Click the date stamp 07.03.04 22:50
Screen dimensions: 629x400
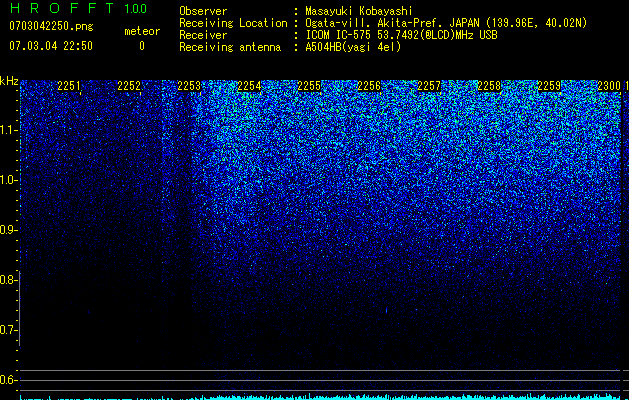51,46
